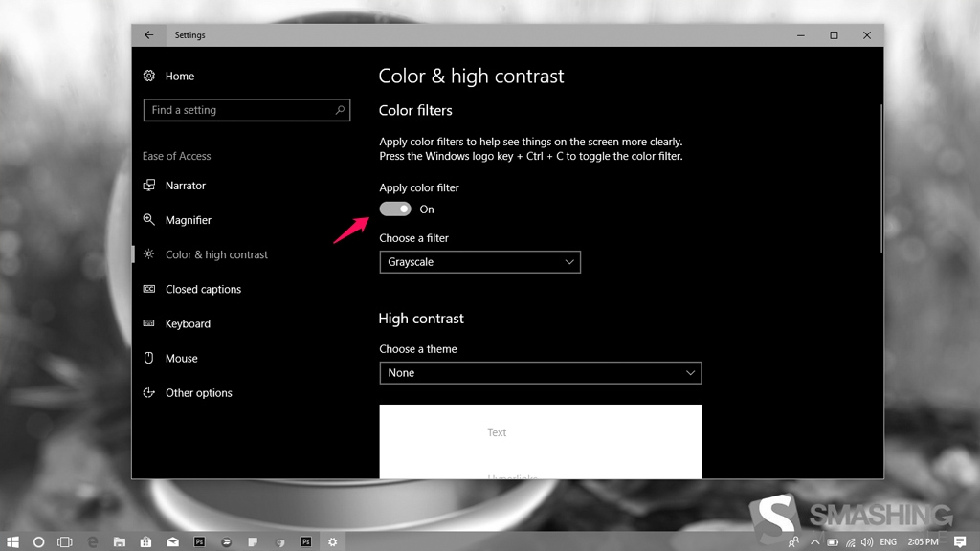Open Home via the gear icon

(148, 76)
